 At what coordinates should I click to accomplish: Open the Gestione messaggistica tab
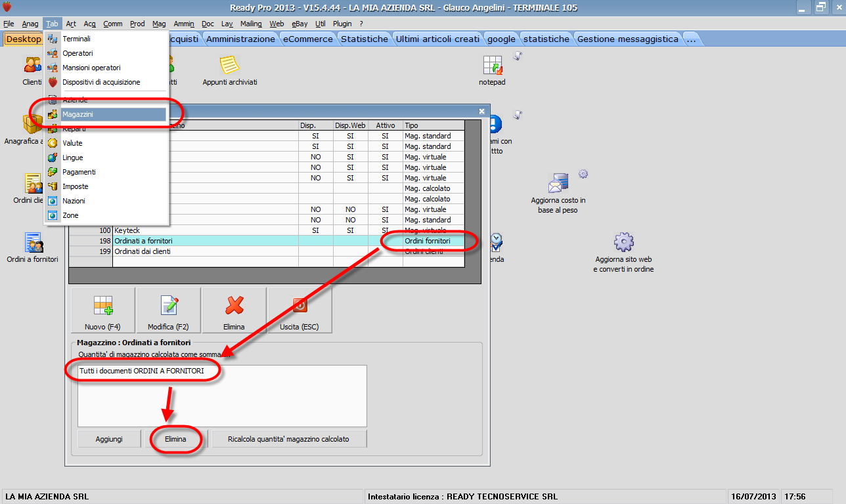[628, 39]
